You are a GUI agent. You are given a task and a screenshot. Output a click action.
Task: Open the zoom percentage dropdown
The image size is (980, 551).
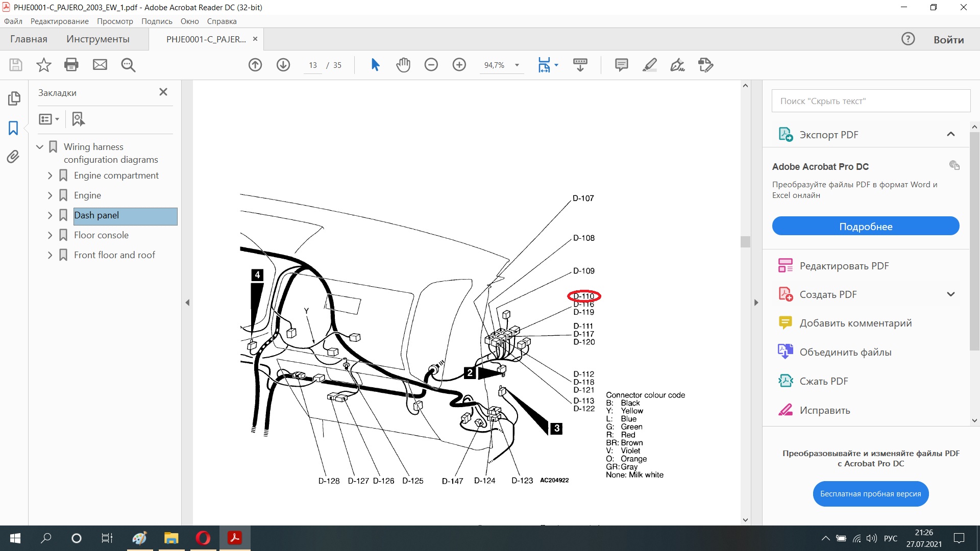coord(517,65)
